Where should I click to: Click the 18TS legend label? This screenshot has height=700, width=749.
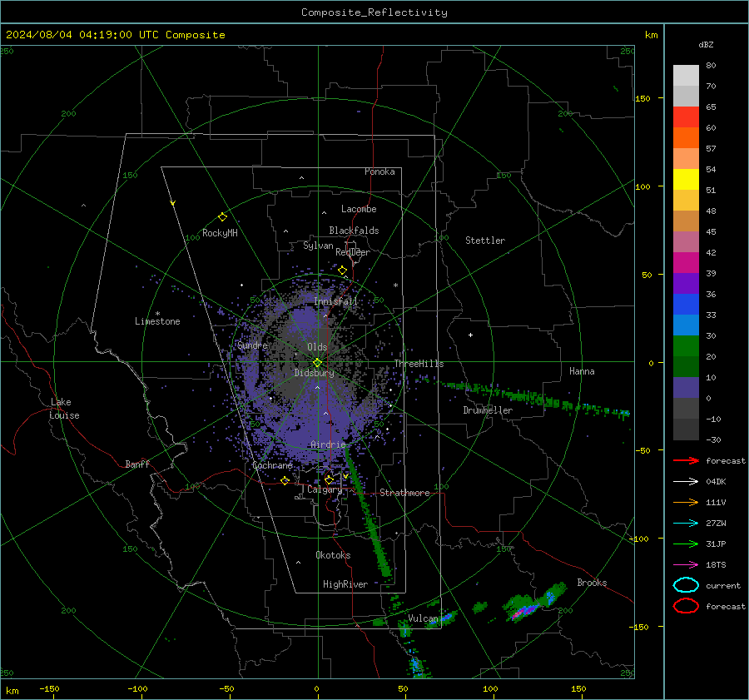(716, 565)
